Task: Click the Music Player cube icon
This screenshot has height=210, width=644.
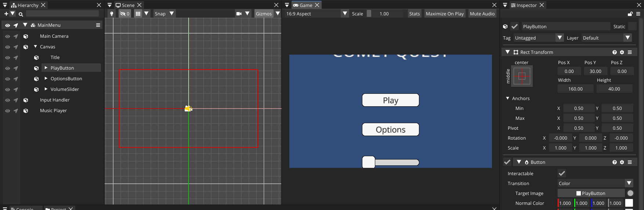Action: [26, 111]
